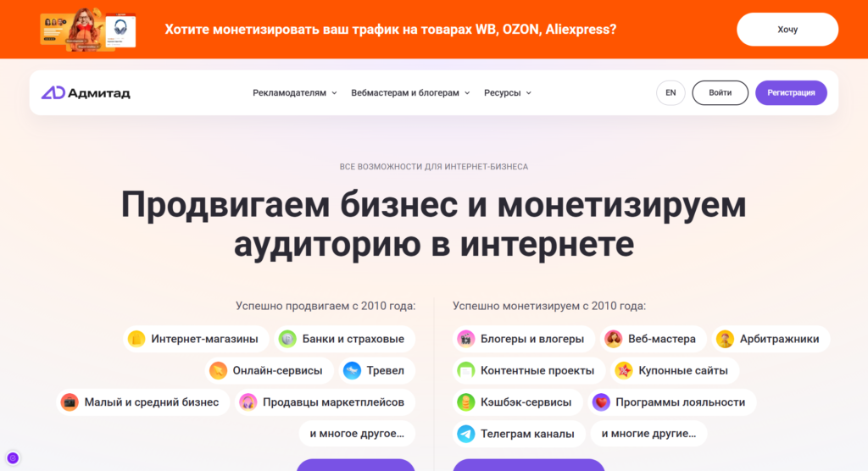Image resolution: width=868 pixels, height=471 pixels.
Task: Click the Купонные сайты star icon
Action: point(624,370)
